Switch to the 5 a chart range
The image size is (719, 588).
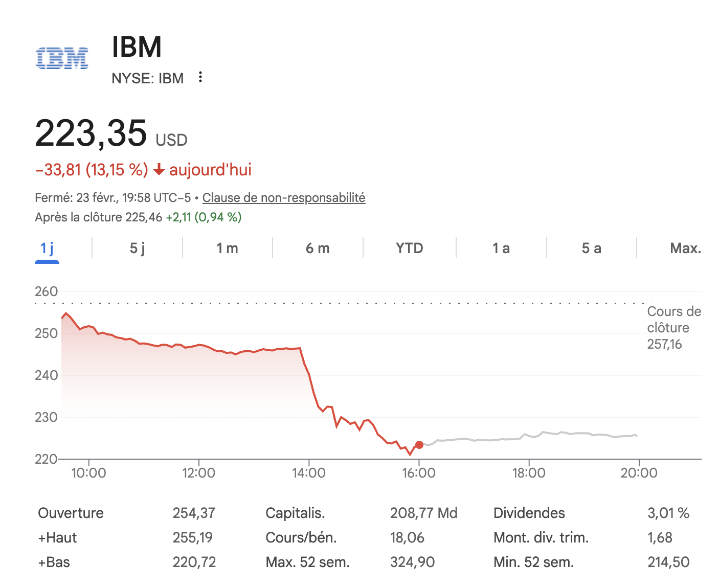591,248
